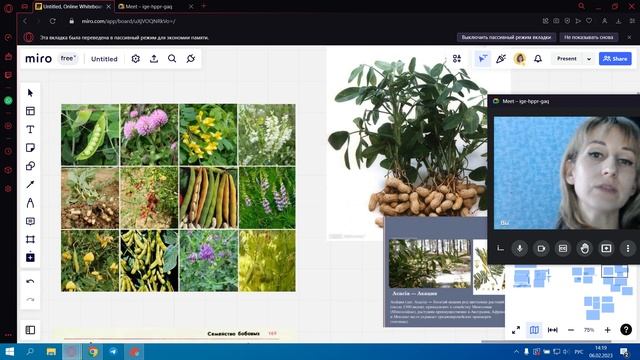
Task: Select the Comment tool
Action: 30,221
